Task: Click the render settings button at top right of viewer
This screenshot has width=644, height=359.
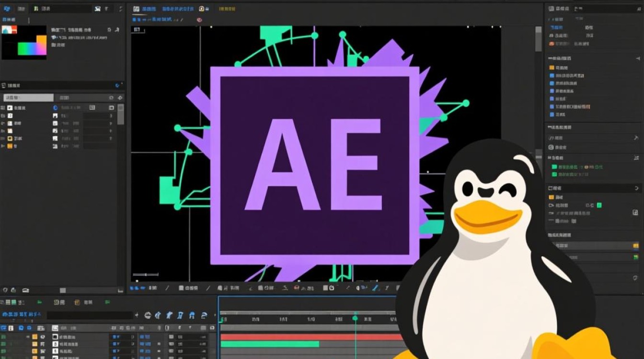Action: coord(226,9)
